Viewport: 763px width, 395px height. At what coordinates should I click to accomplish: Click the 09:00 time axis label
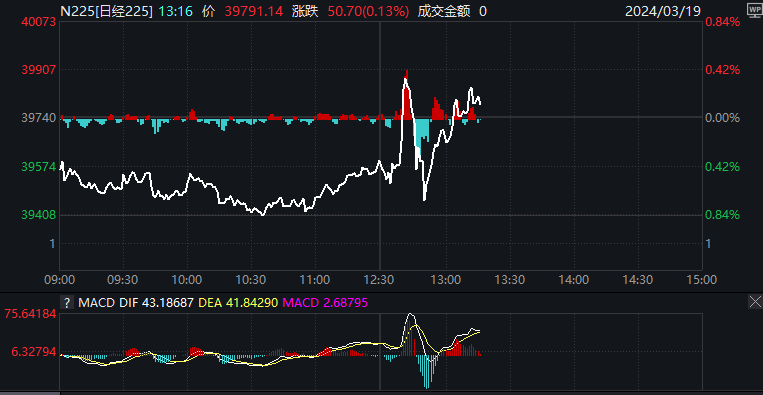click(x=59, y=280)
